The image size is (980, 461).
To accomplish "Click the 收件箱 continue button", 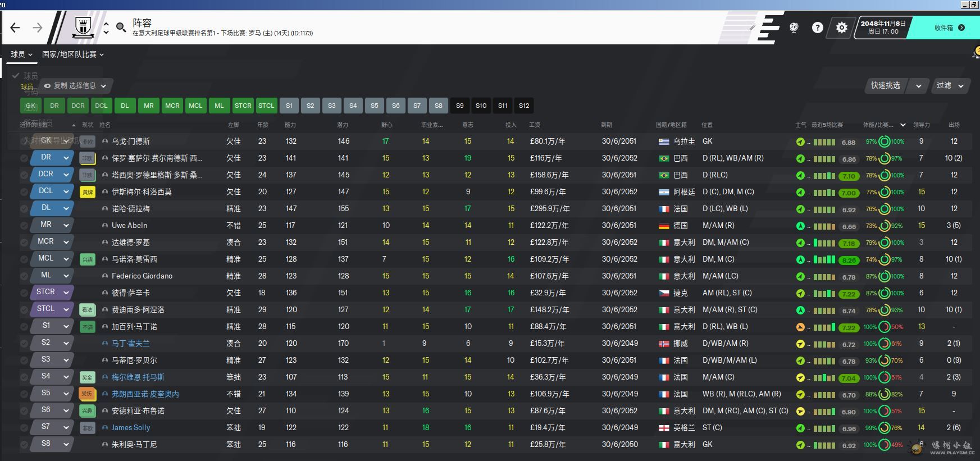I will click(x=949, y=28).
